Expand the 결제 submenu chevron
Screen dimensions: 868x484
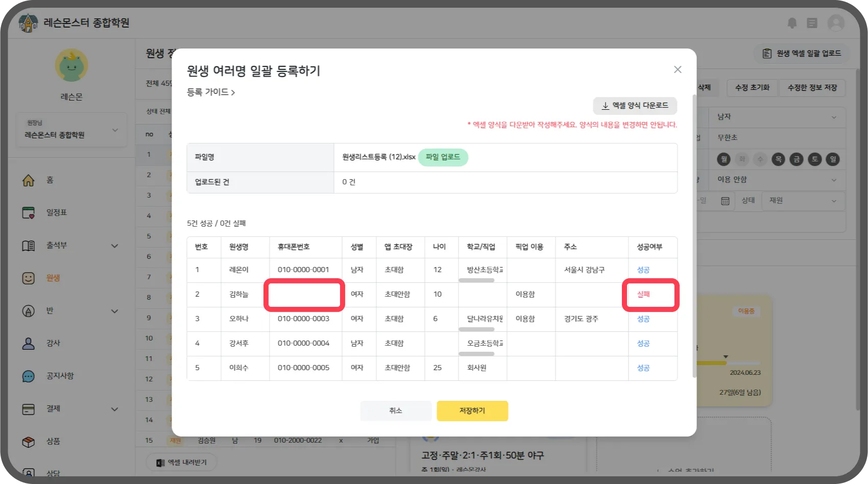[x=115, y=409]
